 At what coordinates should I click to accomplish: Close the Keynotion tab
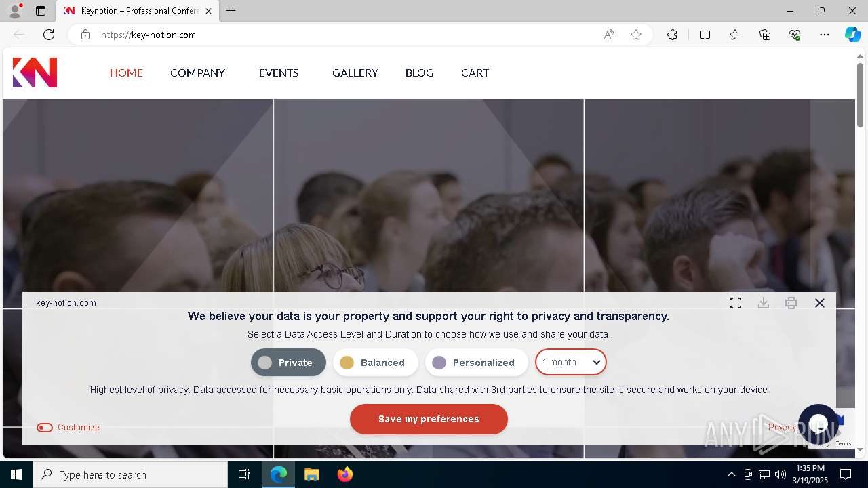(208, 11)
